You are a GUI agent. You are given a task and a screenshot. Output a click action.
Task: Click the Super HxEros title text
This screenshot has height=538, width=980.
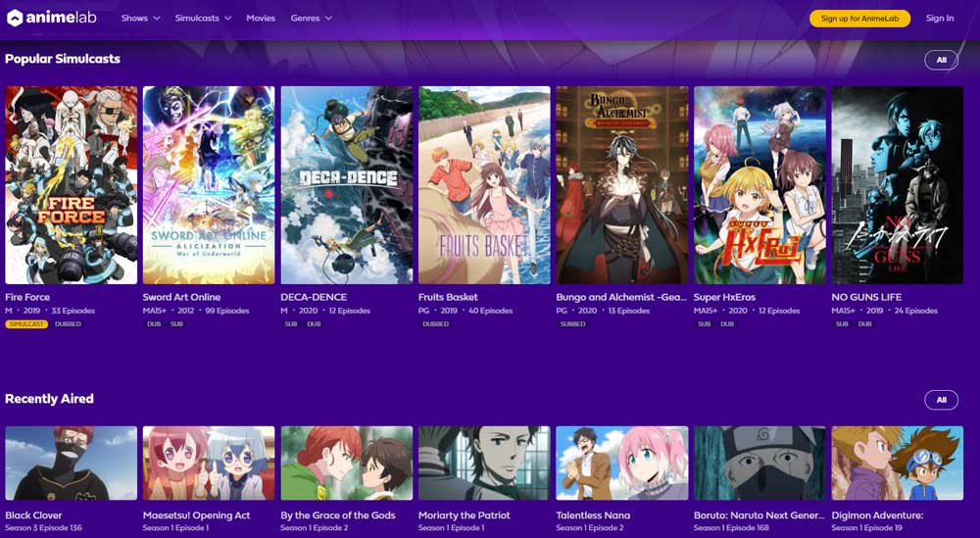coord(724,297)
